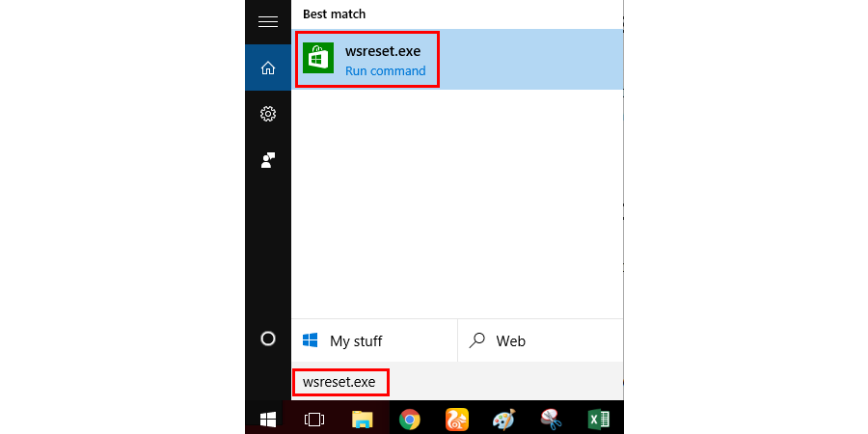The height and width of the screenshot is (434, 868).
Task: Open Task View on the taskbar
Action: (314, 420)
